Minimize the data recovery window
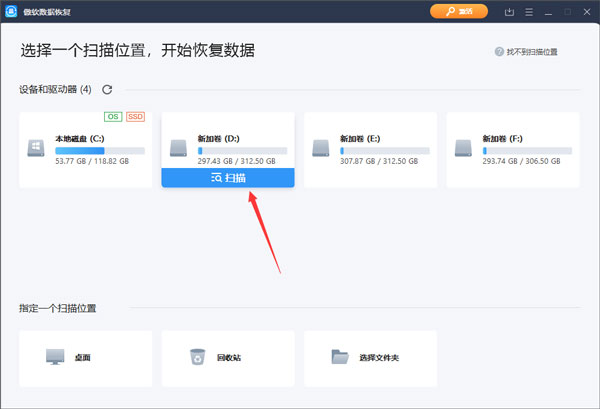Screen dimensions: 600x409 [548, 12]
